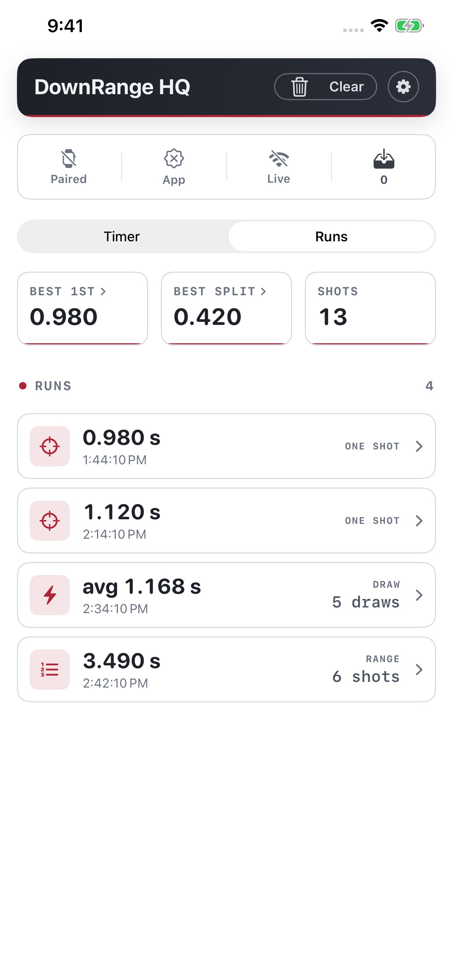Expand Best Split chevron arrow

263,291
